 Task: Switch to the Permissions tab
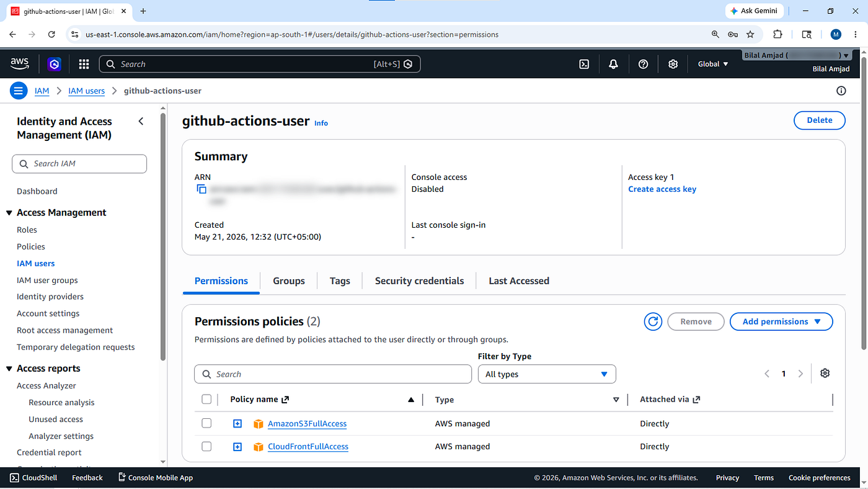(x=221, y=281)
